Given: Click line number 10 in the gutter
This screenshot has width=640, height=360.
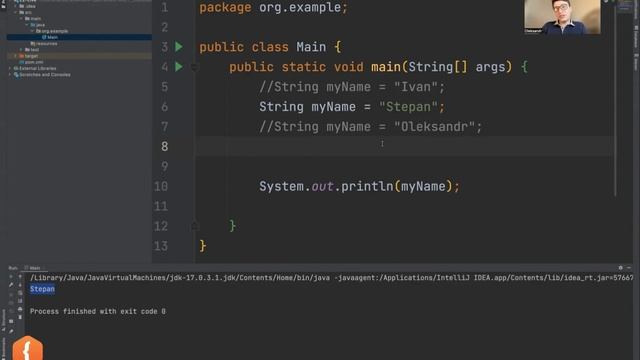Looking at the screenshot, I should (x=161, y=187).
